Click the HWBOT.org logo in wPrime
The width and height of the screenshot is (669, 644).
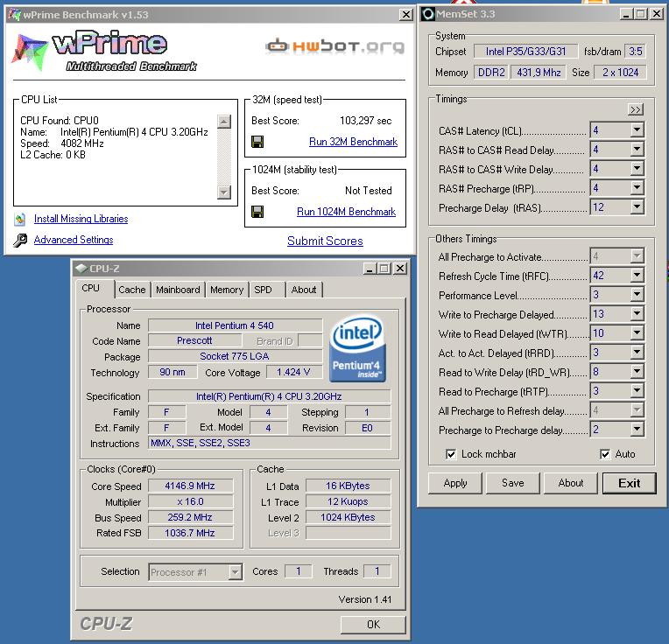pyautogui.click(x=334, y=45)
